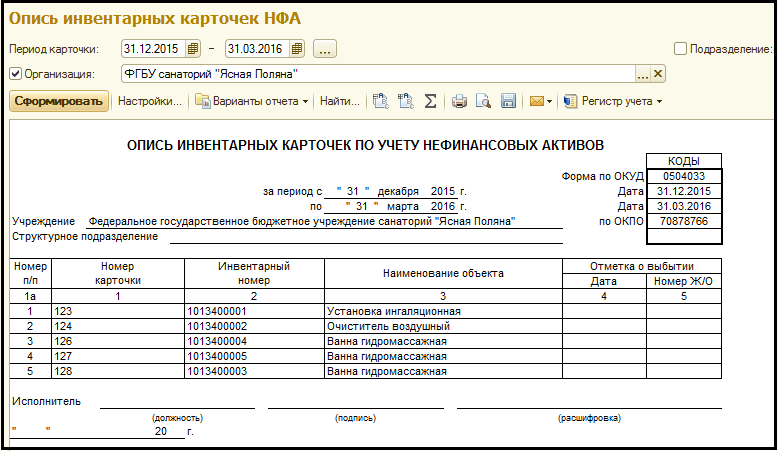Image resolution: width=777 pixels, height=451 pixels.
Task: Click the end date field 31.03.2016
Action: 258,49
